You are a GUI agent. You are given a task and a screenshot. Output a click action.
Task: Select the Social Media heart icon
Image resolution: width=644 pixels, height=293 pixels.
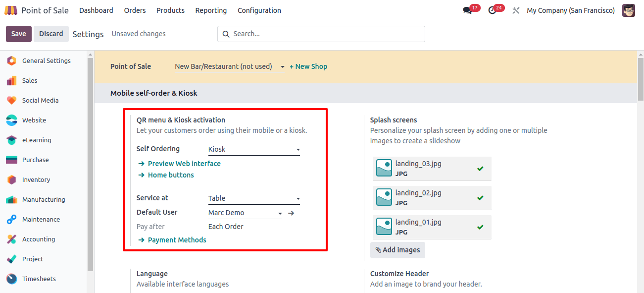tap(12, 101)
